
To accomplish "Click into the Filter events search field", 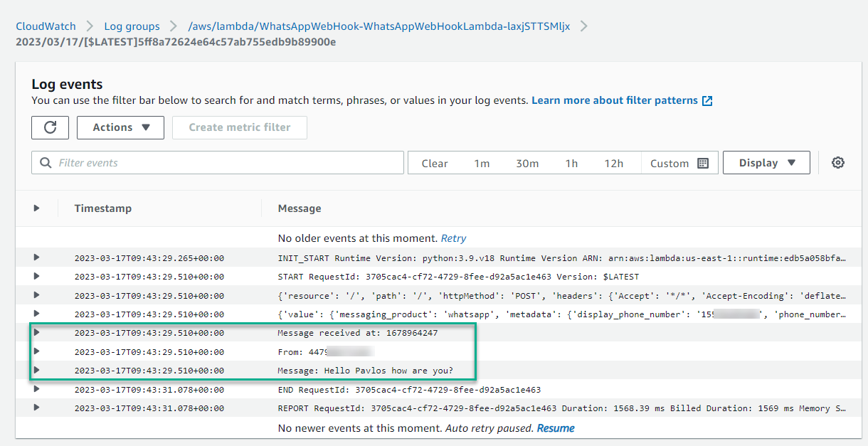I will (218, 163).
